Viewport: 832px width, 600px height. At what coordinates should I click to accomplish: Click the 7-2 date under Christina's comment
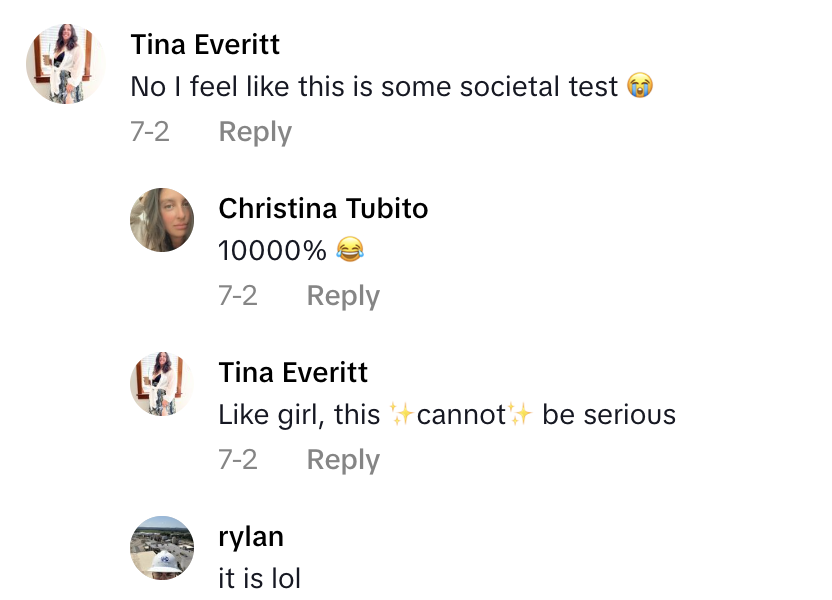point(238,295)
